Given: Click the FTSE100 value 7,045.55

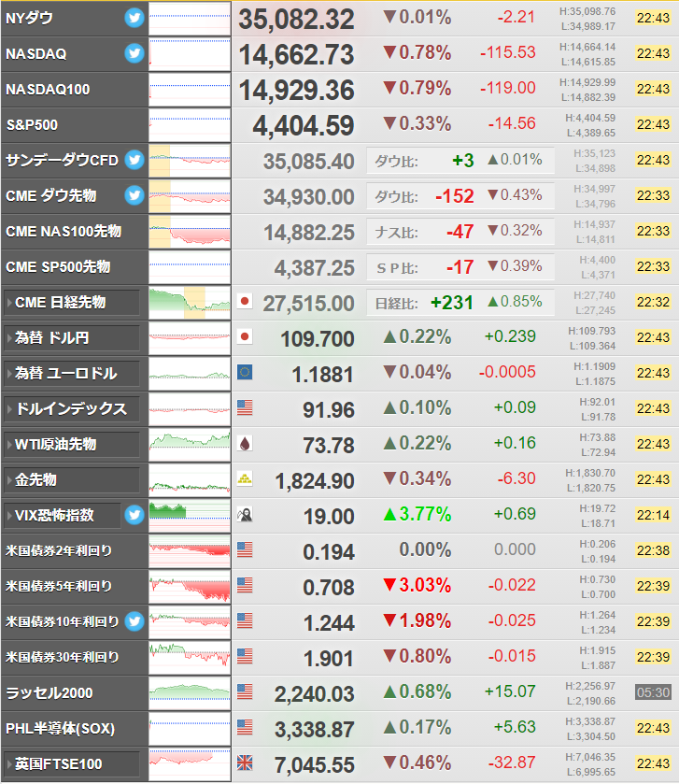Looking at the screenshot, I should [315, 765].
